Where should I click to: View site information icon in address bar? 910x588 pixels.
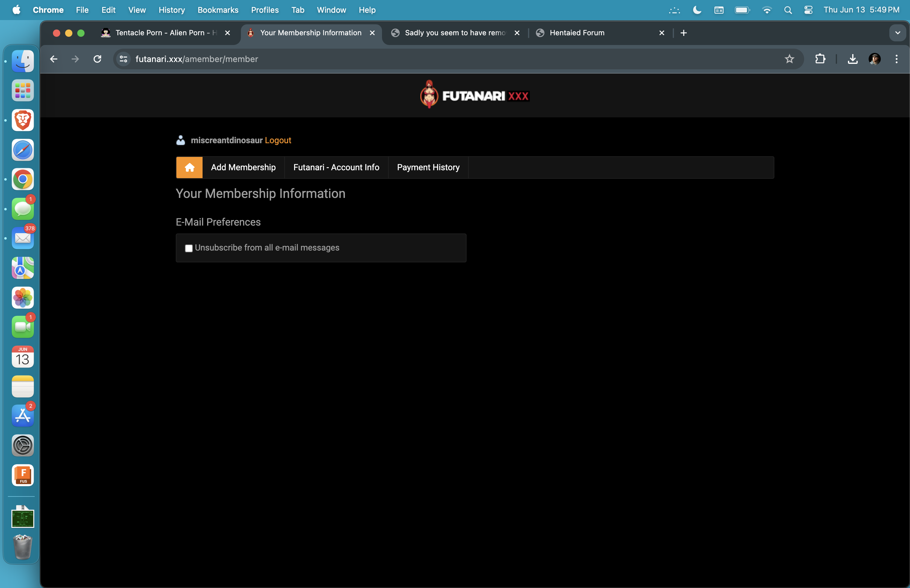click(x=123, y=59)
